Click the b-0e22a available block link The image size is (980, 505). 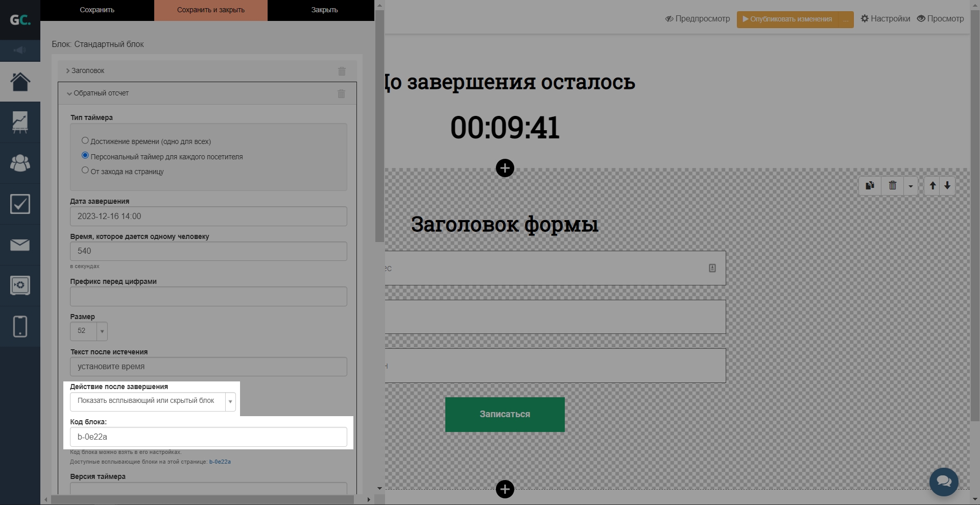click(x=220, y=462)
